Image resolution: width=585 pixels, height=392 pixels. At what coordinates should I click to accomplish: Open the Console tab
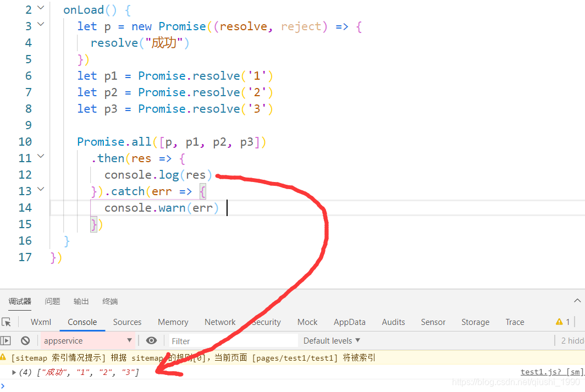(x=82, y=322)
